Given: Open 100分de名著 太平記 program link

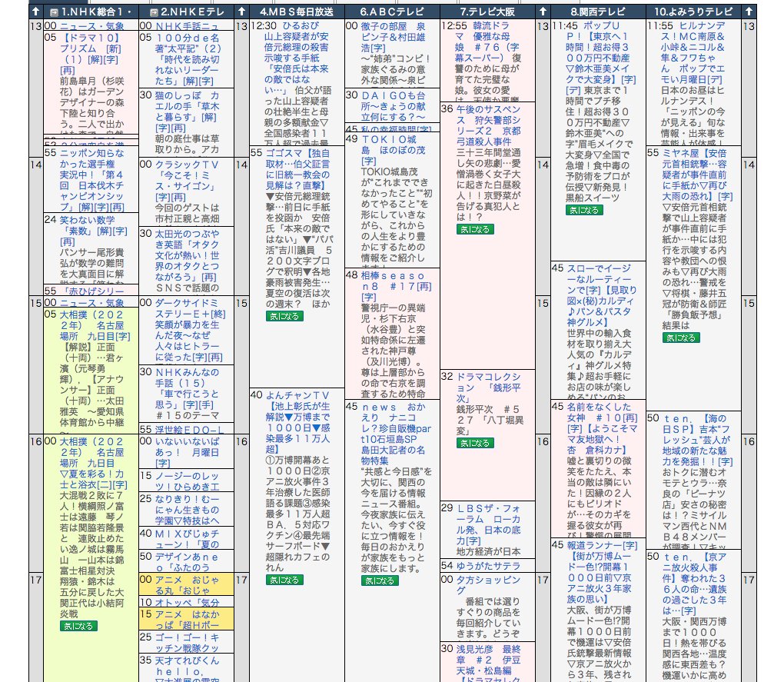Looking at the screenshot, I should (x=188, y=59).
